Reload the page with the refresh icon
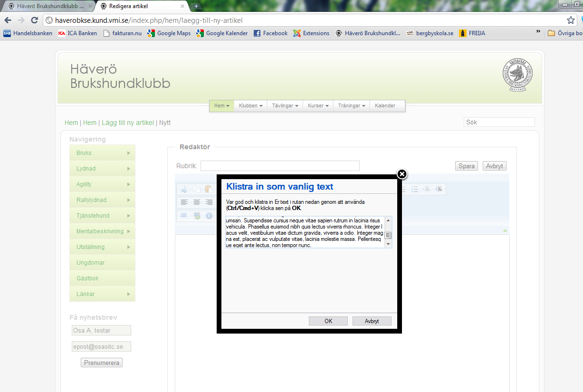The image size is (583, 392). point(34,20)
